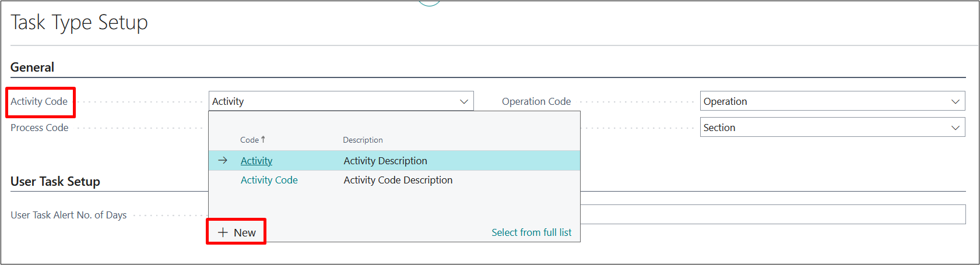Expand the Operation Code dropdown chevron
980x265 pixels.
[x=956, y=101]
